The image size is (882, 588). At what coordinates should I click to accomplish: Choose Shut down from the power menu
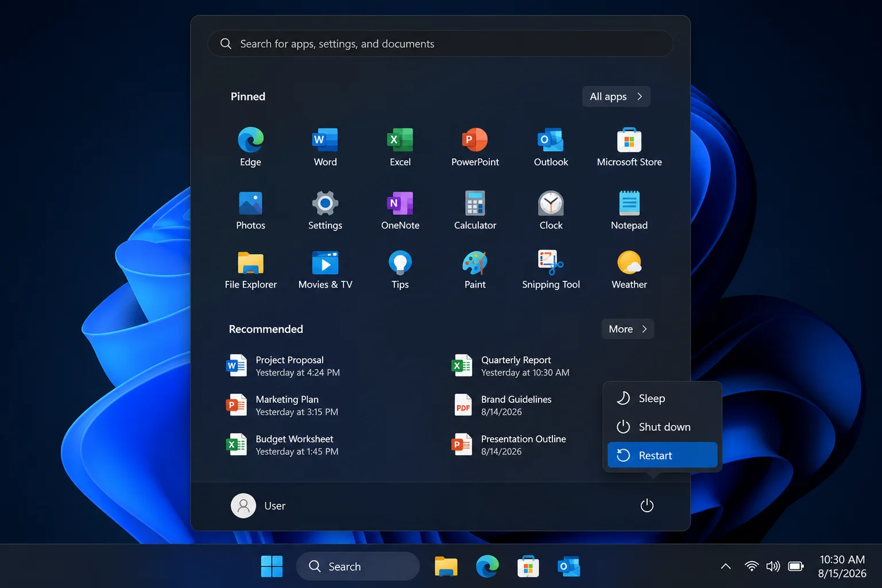point(662,427)
